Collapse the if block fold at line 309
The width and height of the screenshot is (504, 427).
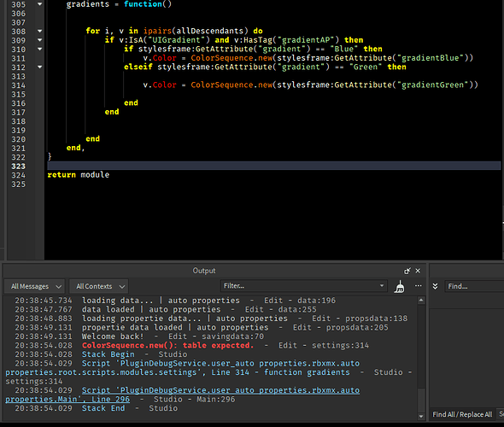pyautogui.click(x=40, y=40)
